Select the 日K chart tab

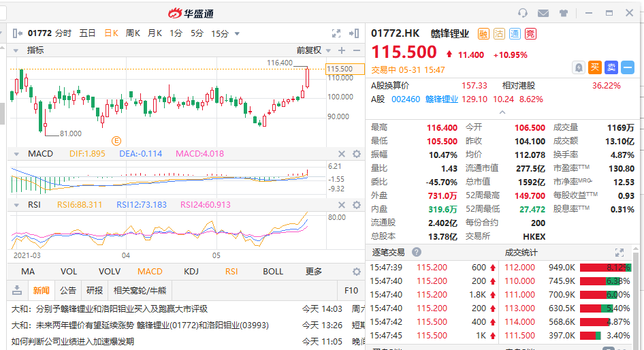click(x=111, y=33)
